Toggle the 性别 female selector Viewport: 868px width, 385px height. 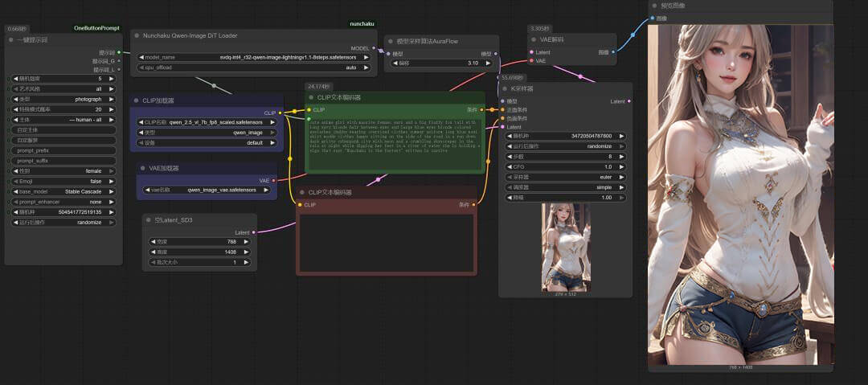(63, 171)
